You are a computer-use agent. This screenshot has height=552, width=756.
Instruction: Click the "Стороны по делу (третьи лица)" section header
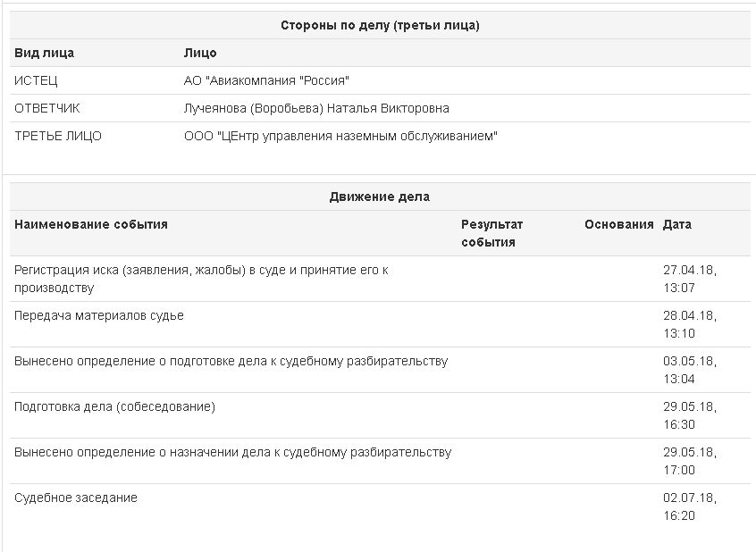tap(380, 26)
